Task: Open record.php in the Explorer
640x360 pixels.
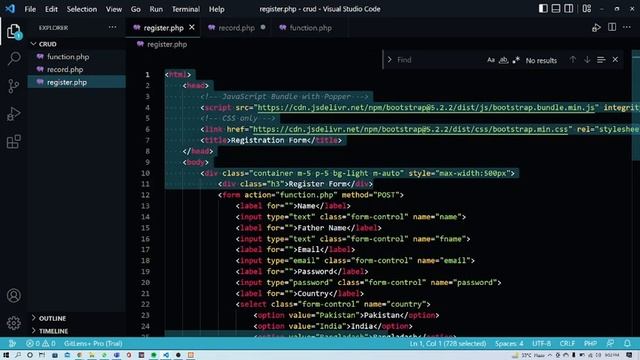Action: 76,69
